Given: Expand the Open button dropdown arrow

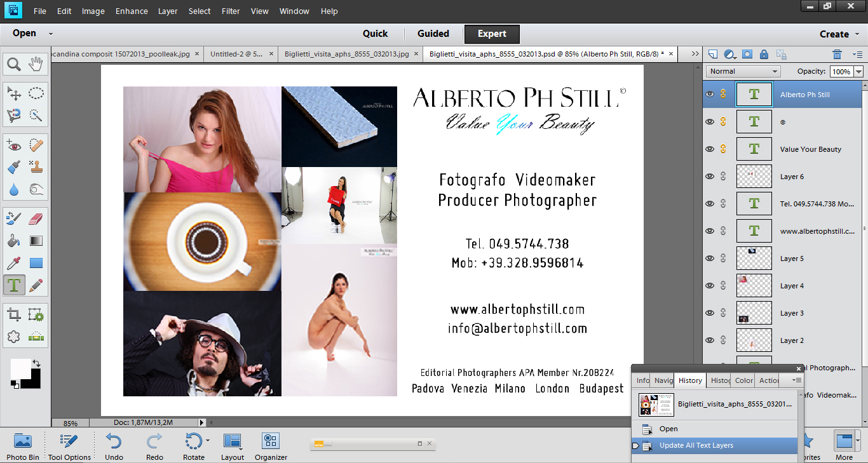Looking at the screenshot, I should (51, 34).
